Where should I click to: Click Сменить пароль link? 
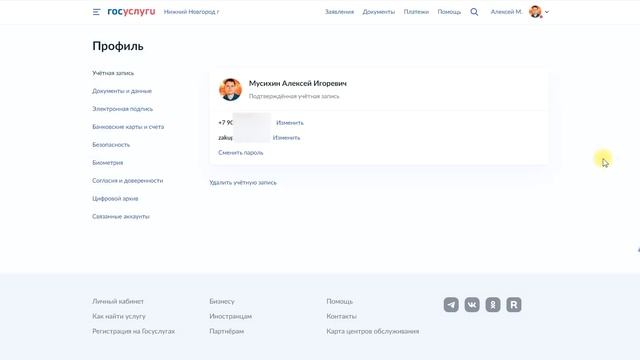tap(241, 153)
